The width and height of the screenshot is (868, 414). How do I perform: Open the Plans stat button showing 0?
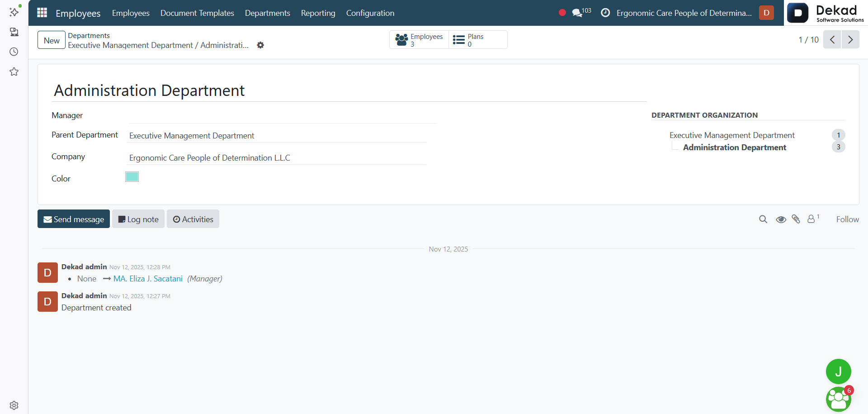coord(478,40)
